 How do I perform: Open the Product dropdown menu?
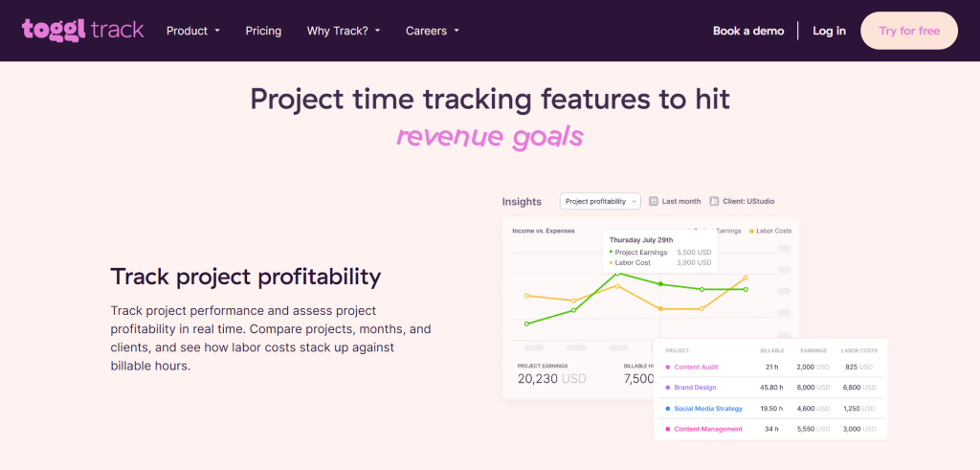pos(193,31)
